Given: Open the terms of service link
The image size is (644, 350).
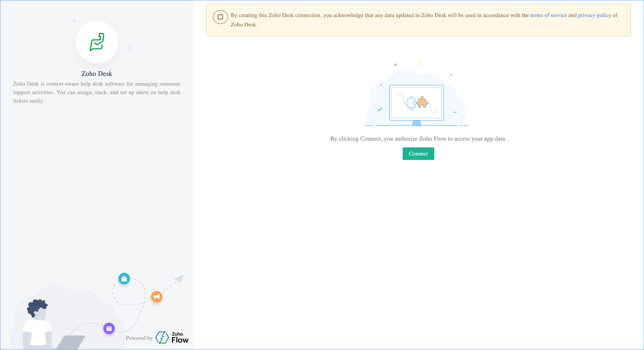Looking at the screenshot, I should click(x=548, y=15).
